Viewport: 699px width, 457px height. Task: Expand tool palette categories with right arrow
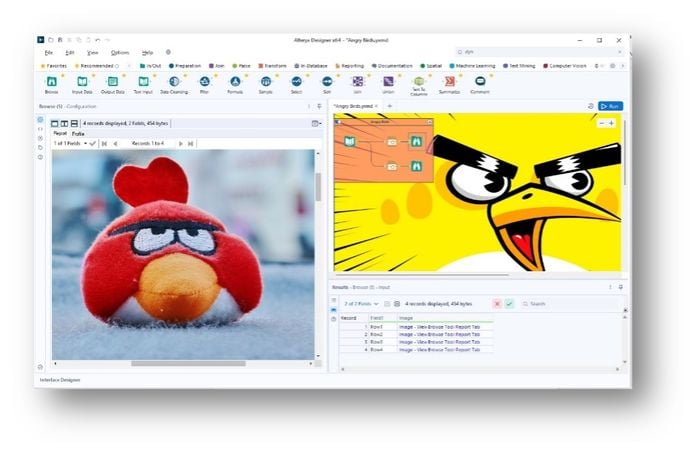(x=622, y=66)
